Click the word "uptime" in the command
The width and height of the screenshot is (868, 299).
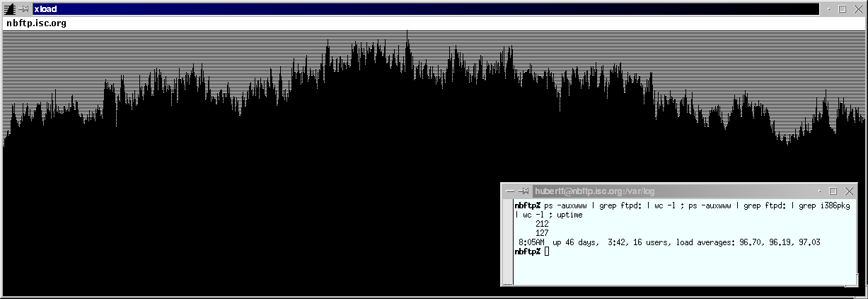pos(569,215)
